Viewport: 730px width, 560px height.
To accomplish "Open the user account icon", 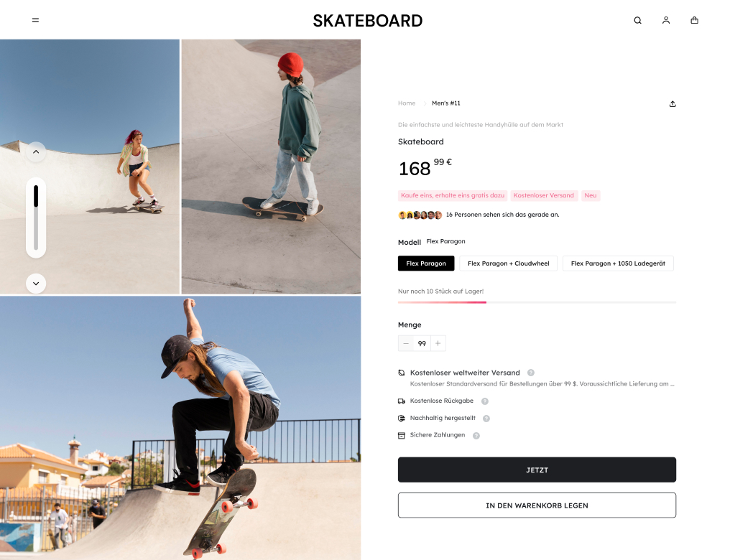I will click(666, 21).
